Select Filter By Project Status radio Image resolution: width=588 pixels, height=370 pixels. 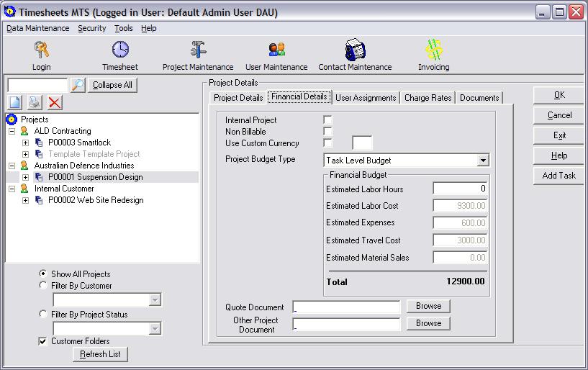coord(43,314)
